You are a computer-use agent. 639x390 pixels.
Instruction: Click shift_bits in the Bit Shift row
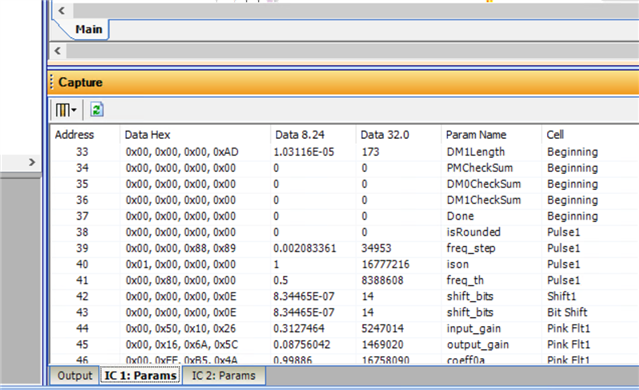pyautogui.click(x=470, y=313)
